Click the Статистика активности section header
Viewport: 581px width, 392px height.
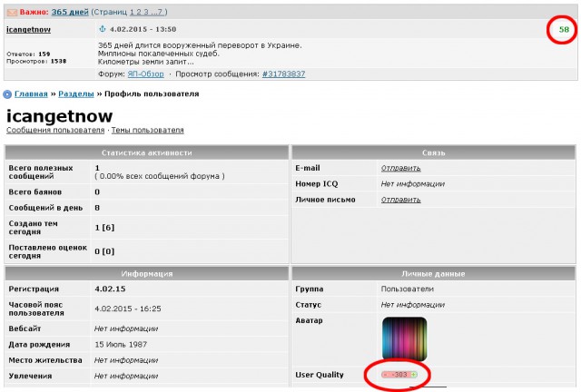point(147,152)
